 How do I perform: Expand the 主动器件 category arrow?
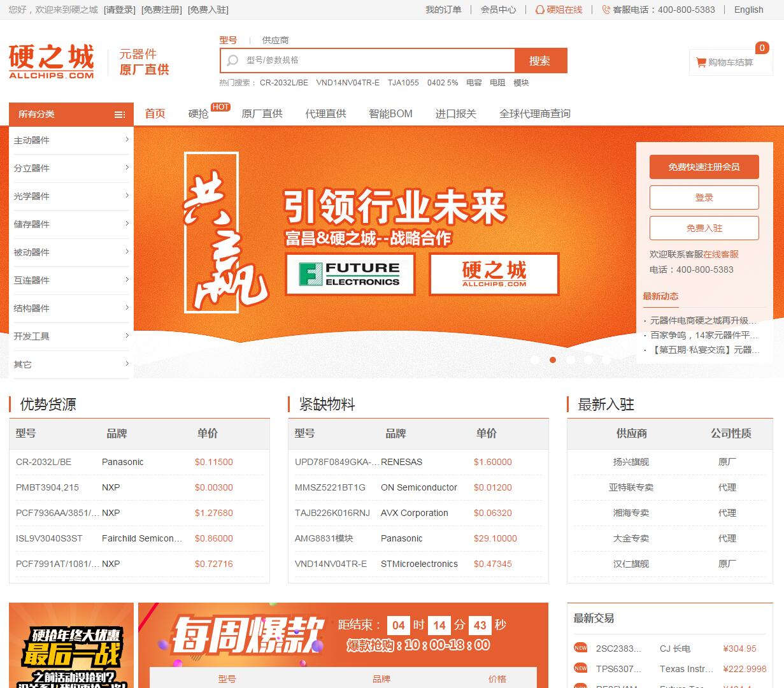pos(127,140)
